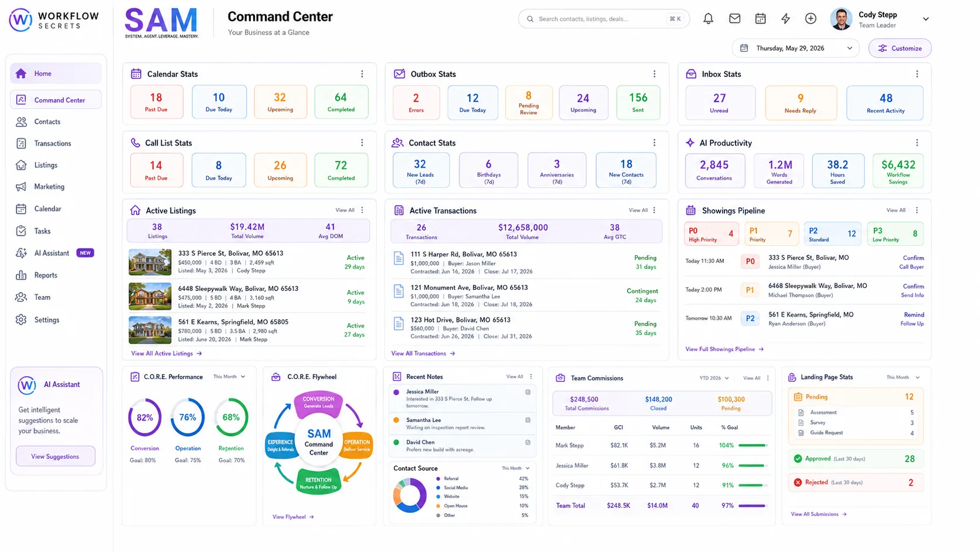Open C.O.R.E. Performance This Month dropdown
The height and width of the screenshot is (552, 980).
coord(229,377)
